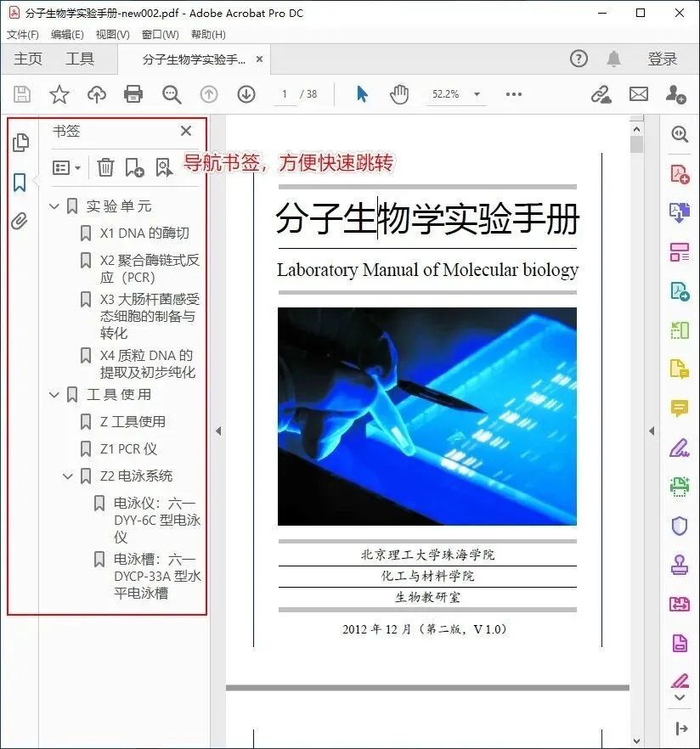The image size is (700, 749).
Task: Open the Create PDF tool in right pane
Action: tap(680, 174)
